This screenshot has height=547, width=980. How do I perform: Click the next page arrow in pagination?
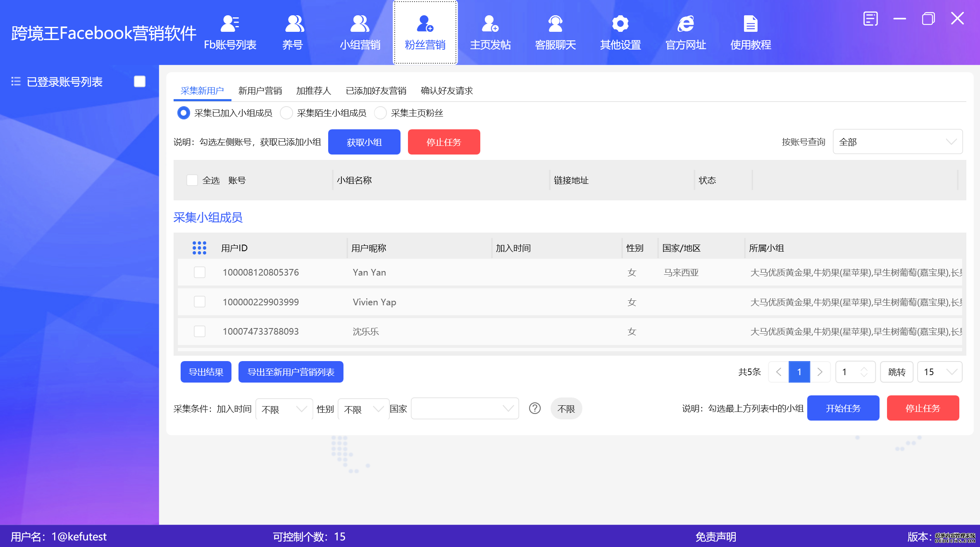tap(820, 372)
